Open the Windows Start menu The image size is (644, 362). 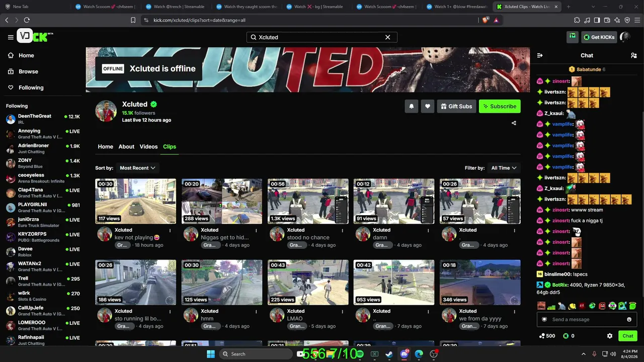tap(211, 354)
